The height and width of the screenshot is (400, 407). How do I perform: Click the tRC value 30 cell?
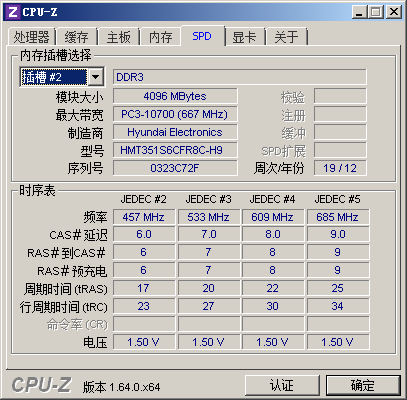273,306
